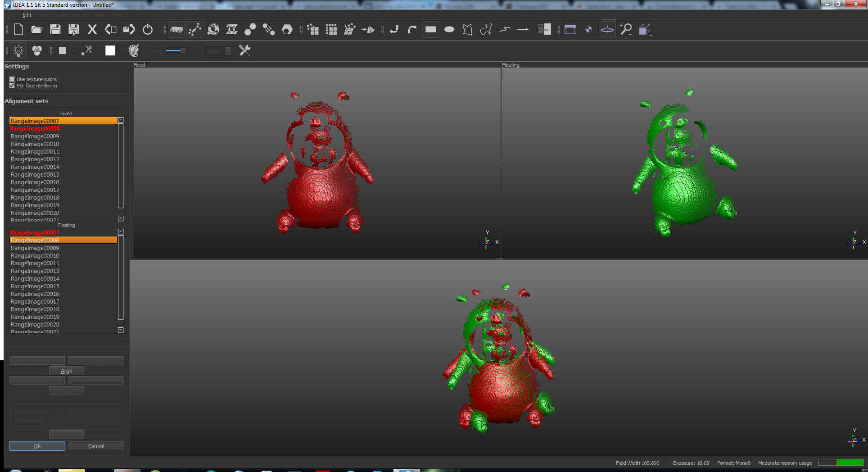Click the Fixed list scroll-up arrow
868x472 pixels.
121,120
